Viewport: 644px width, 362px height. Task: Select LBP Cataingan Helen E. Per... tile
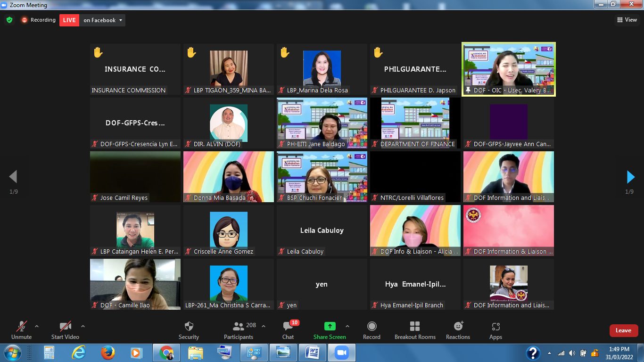(x=135, y=230)
